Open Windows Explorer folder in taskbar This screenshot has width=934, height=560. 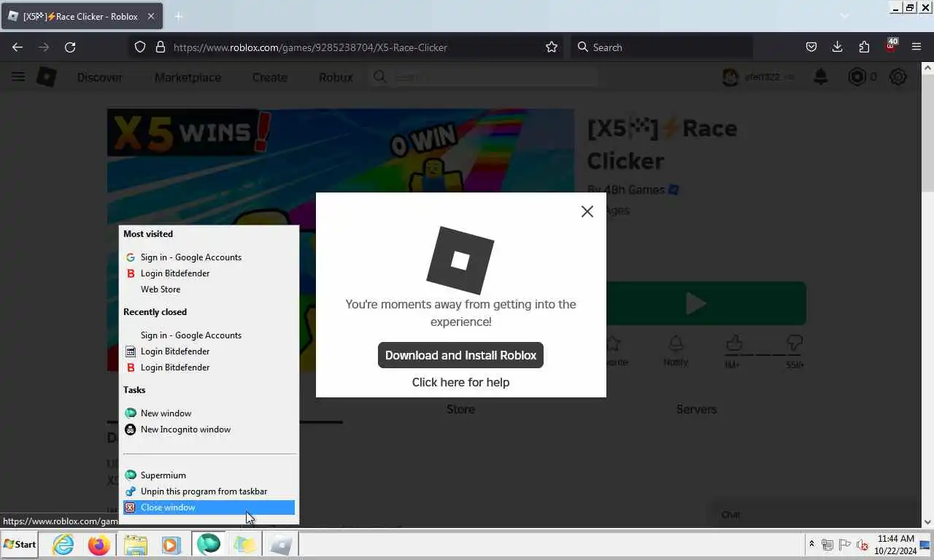[x=135, y=545]
